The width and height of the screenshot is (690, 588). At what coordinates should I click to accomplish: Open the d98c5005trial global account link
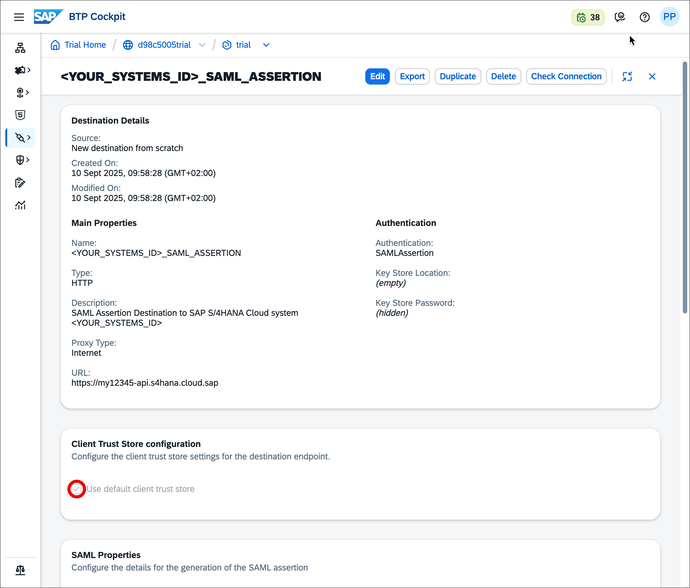tap(164, 45)
